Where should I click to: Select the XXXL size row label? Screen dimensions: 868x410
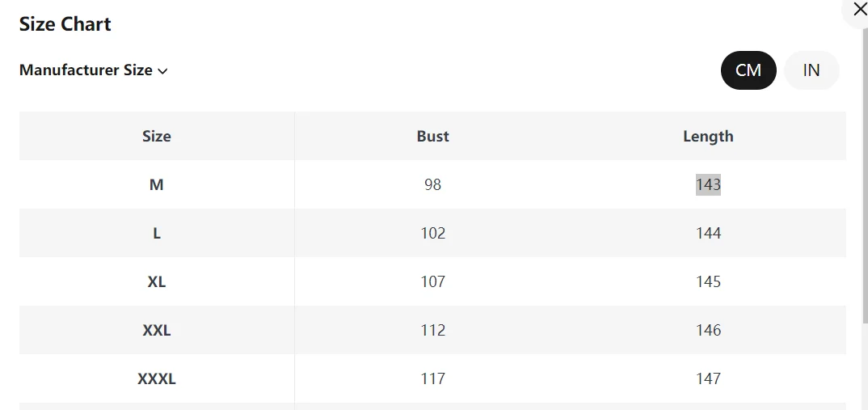click(x=157, y=379)
